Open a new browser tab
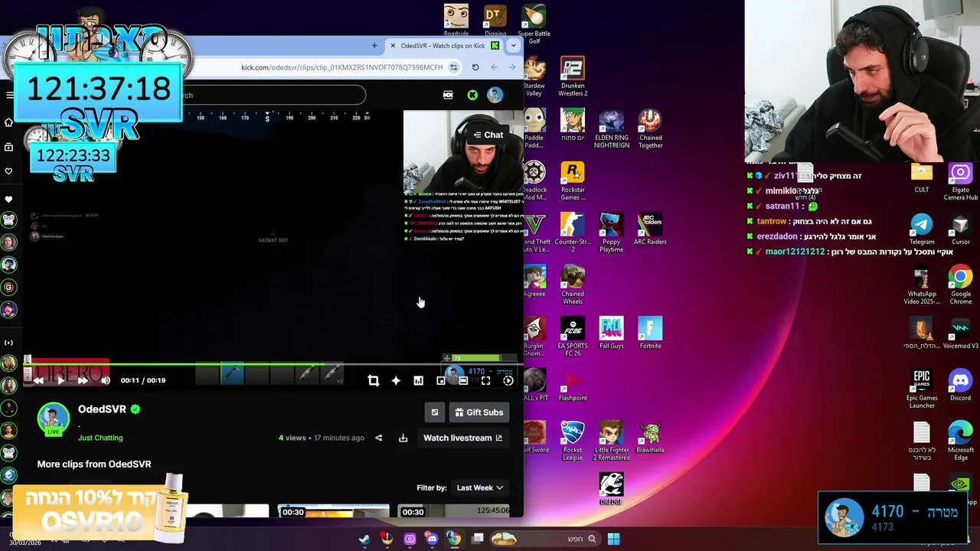This screenshot has width=980, height=551. tap(374, 46)
